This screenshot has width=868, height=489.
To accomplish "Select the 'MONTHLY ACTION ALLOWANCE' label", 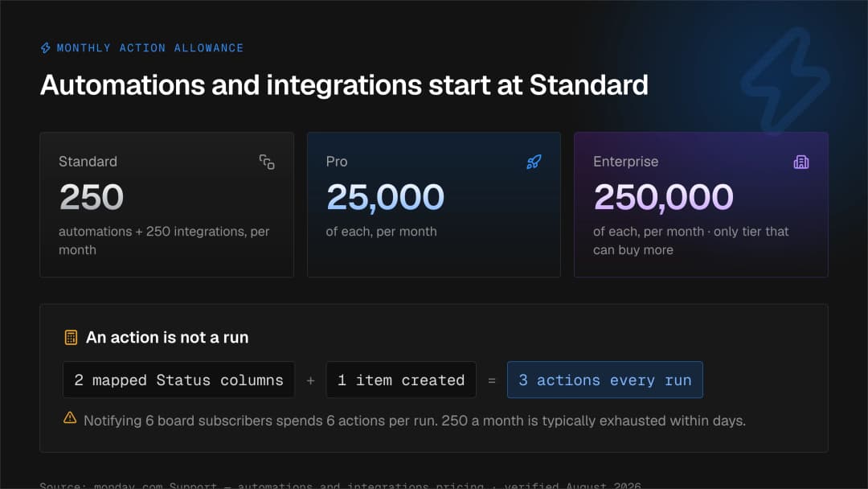I will click(x=150, y=48).
